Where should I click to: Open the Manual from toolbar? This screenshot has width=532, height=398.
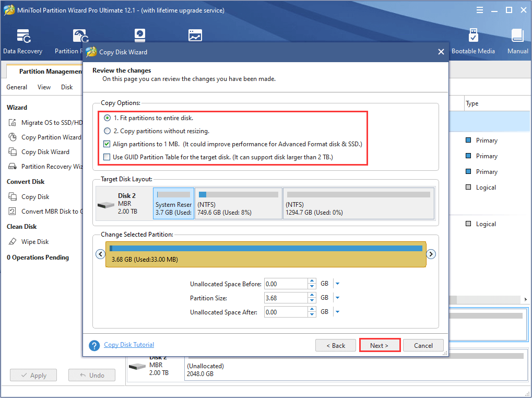coord(517,41)
